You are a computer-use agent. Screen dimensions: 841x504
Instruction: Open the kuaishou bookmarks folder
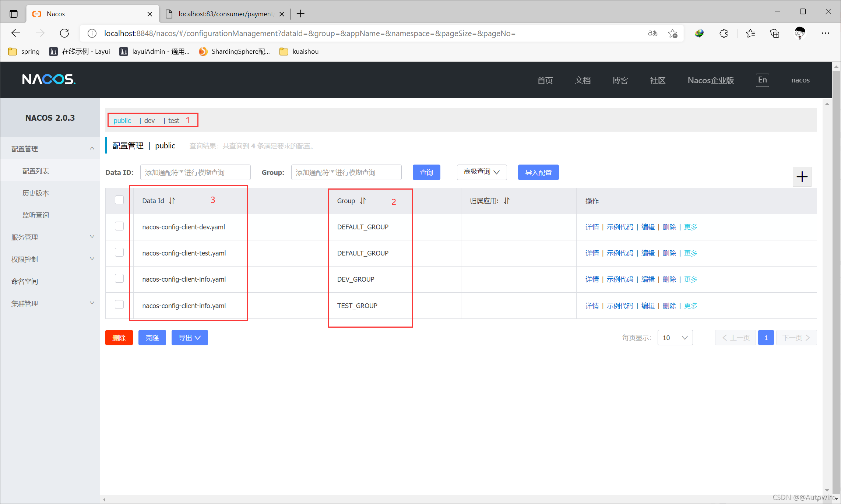click(299, 52)
